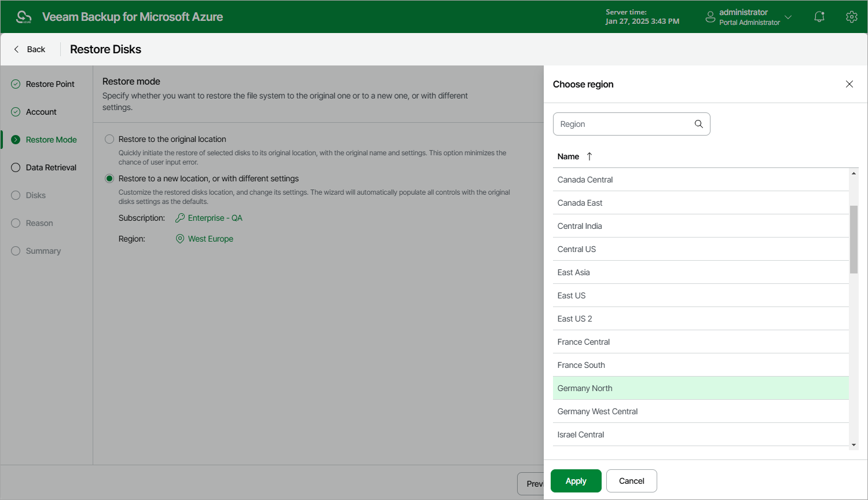Open the Enterprise - QA subscription link
The height and width of the screenshot is (500, 868).
coord(215,218)
